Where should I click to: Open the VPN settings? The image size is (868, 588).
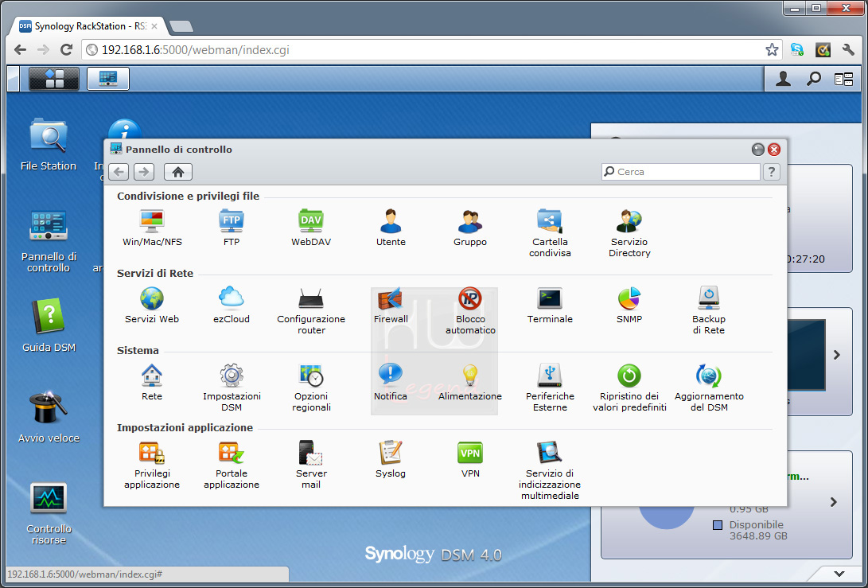coord(470,460)
